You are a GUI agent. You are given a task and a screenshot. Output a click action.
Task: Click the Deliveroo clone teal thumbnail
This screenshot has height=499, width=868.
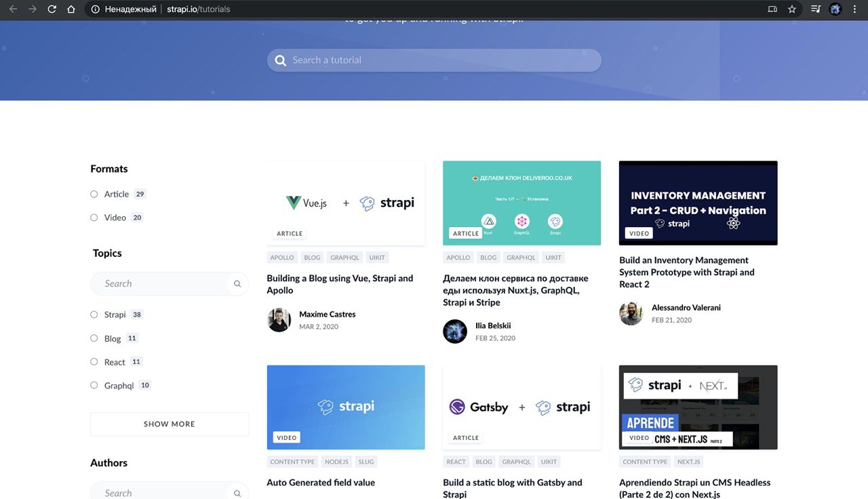522,203
